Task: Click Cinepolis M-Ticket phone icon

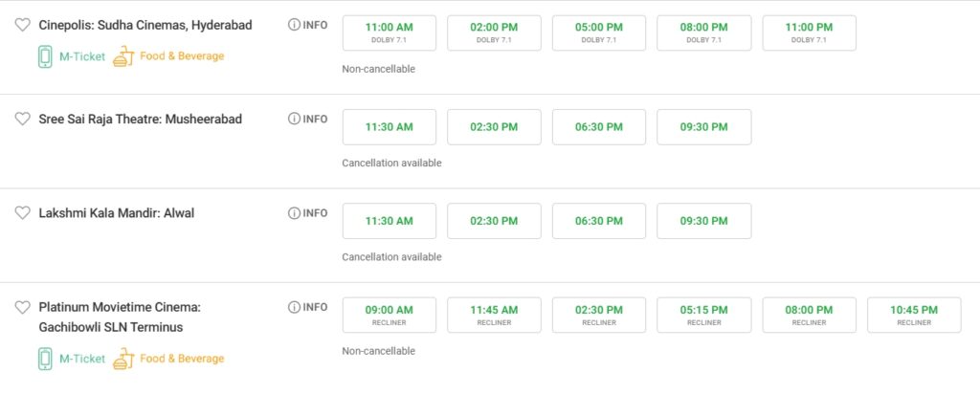Action: [45, 56]
